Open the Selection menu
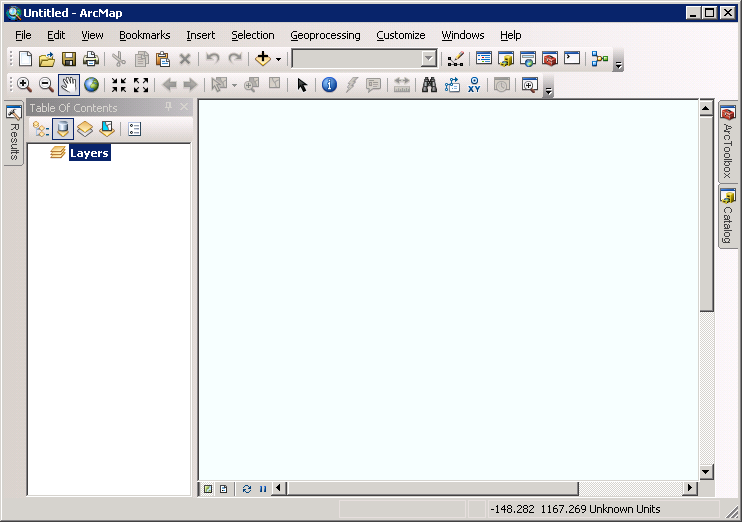 (x=253, y=35)
